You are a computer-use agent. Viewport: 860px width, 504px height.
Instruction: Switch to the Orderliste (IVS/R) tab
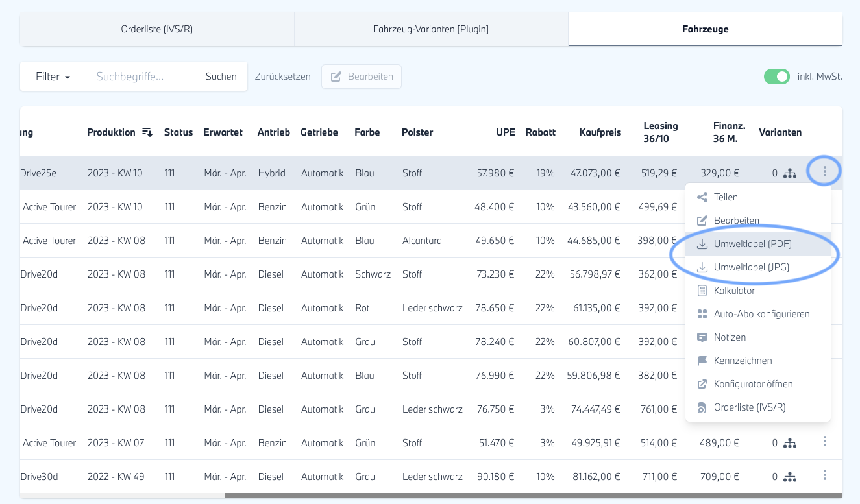pyautogui.click(x=157, y=29)
